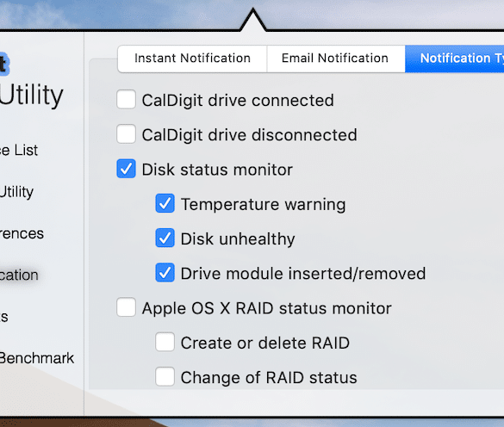
Task: Disable Temperature warning notification
Action: tap(165, 203)
